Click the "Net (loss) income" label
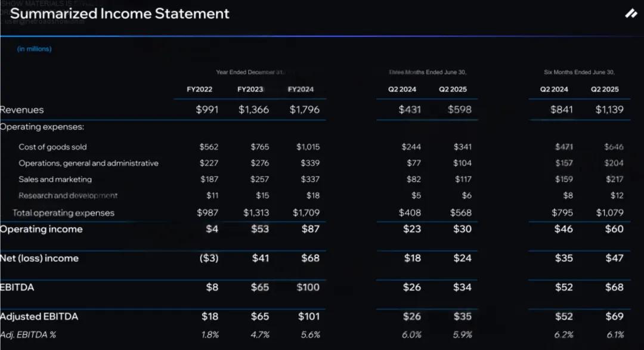 click(x=39, y=258)
